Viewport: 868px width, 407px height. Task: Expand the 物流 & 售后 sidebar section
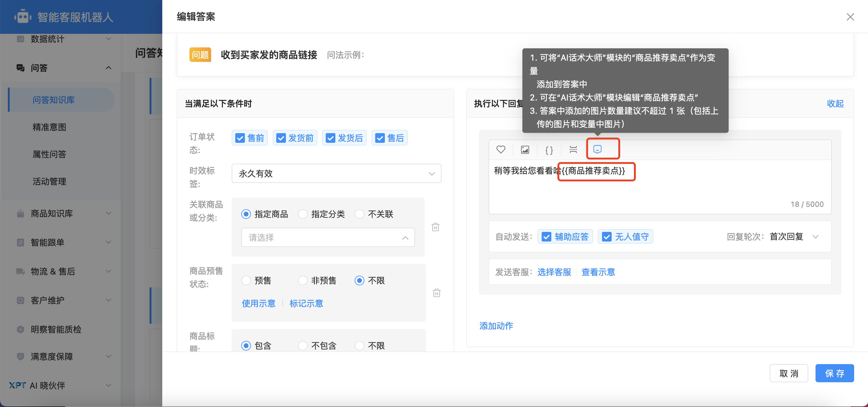point(109,271)
